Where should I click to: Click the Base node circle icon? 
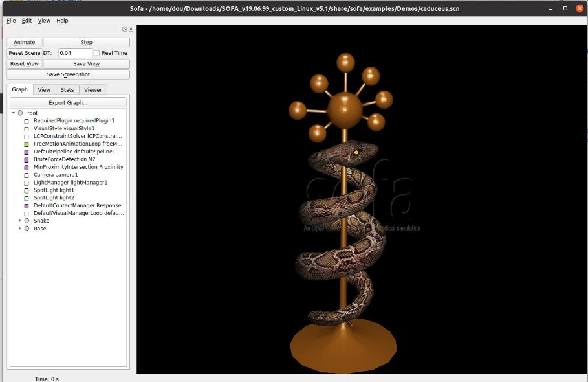point(27,229)
